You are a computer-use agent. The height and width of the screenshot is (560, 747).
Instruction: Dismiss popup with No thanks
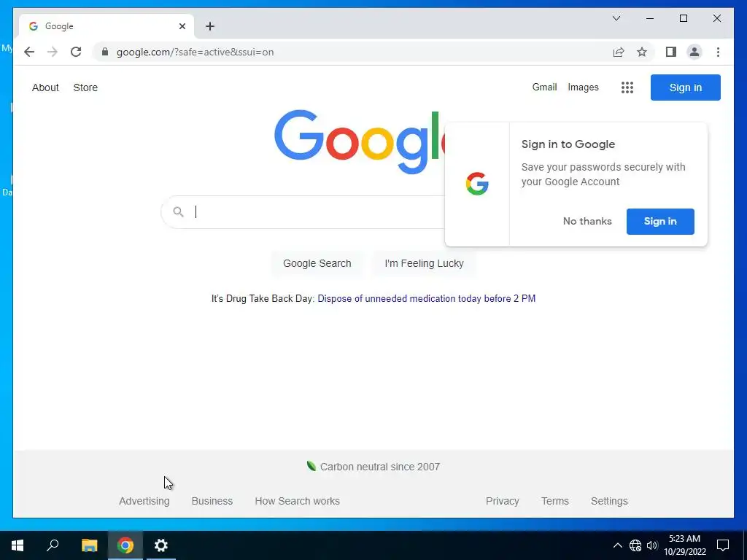(x=587, y=222)
